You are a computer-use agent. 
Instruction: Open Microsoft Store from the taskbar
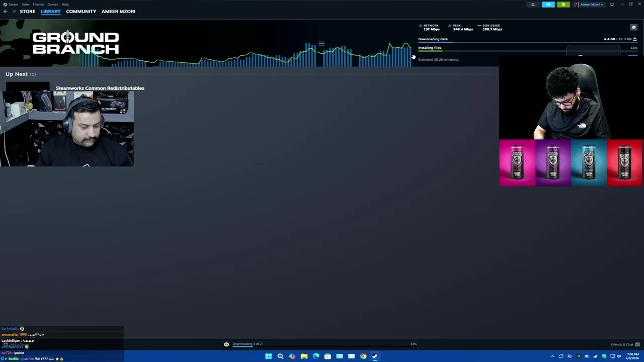point(328,356)
